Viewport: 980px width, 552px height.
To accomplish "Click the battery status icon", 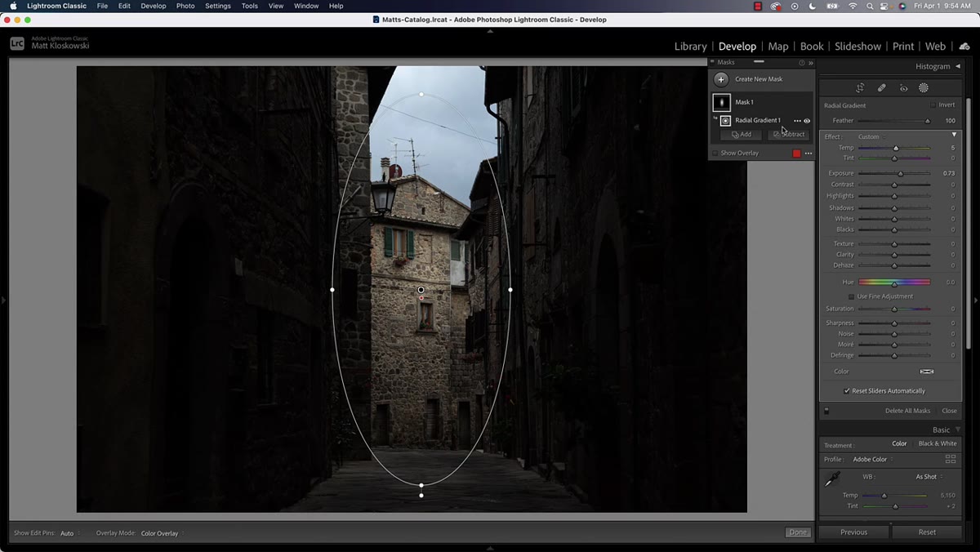I will pos(832,6).
